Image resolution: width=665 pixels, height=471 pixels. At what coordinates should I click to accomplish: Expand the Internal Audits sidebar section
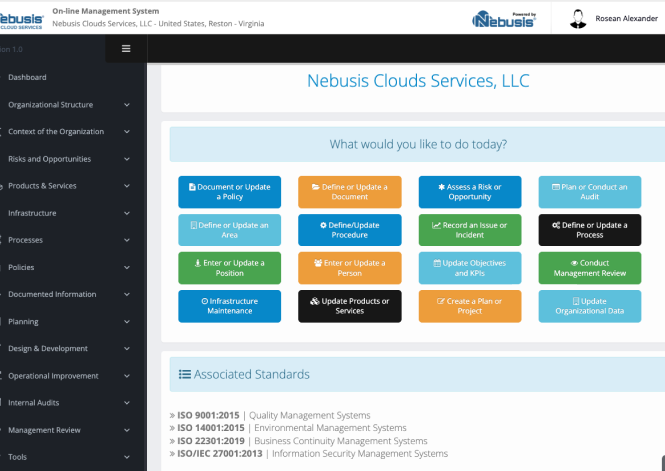click(65, 403)
